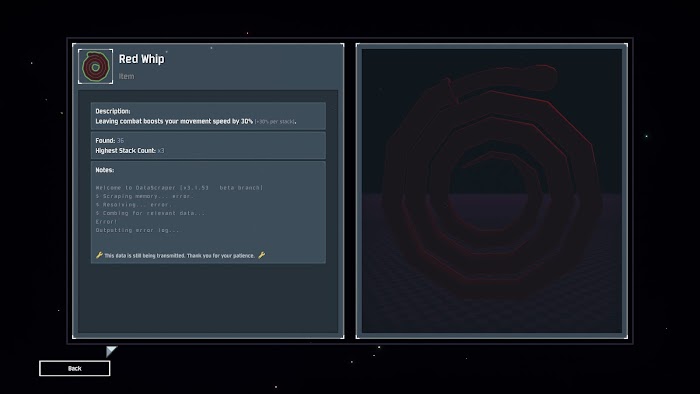700x394 pixels.
Task: Click the Item category label
Action: [126, 76]
